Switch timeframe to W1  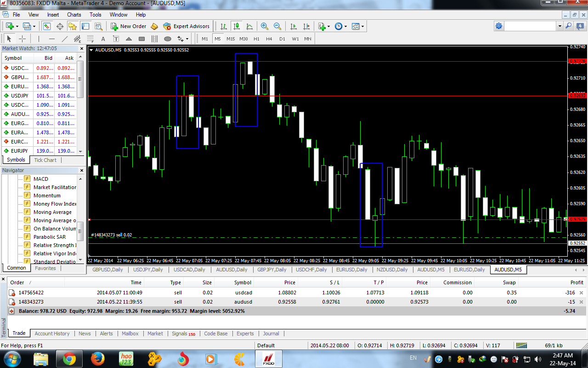(295, 39)
